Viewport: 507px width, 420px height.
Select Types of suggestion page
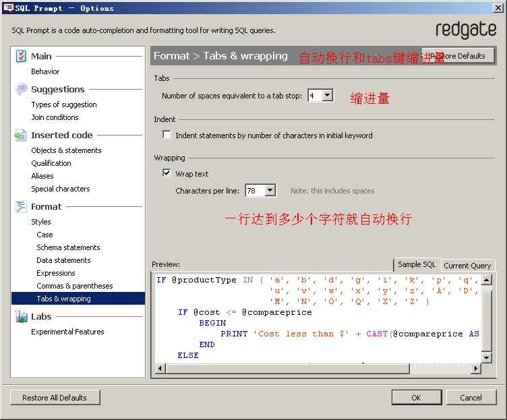click(x=64, y=104)
